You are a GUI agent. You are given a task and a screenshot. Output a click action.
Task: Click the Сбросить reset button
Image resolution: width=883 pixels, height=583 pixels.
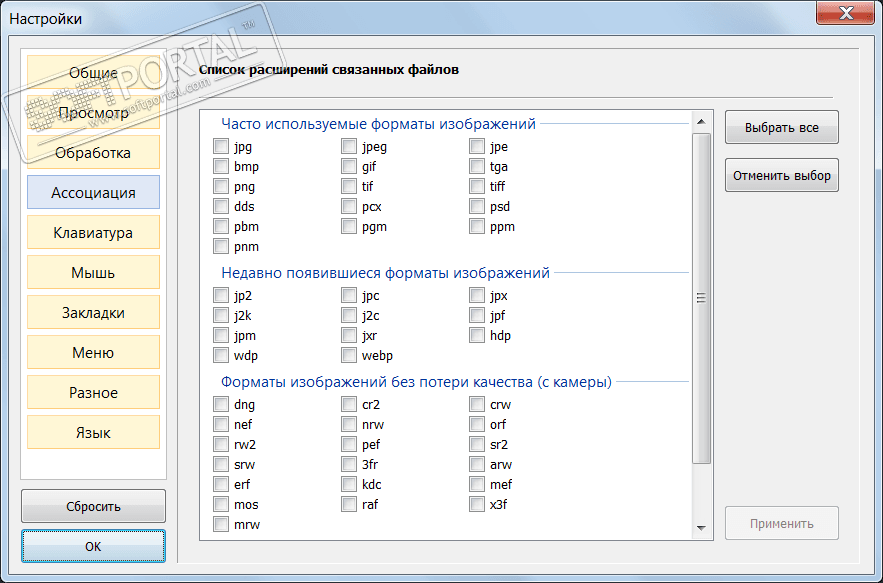click(x=93, y=506)
